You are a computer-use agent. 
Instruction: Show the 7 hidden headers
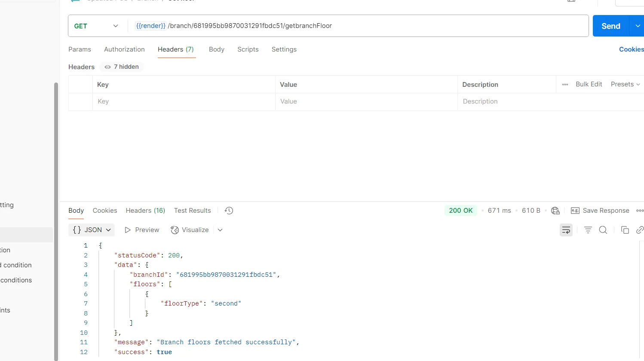(122, 67)
